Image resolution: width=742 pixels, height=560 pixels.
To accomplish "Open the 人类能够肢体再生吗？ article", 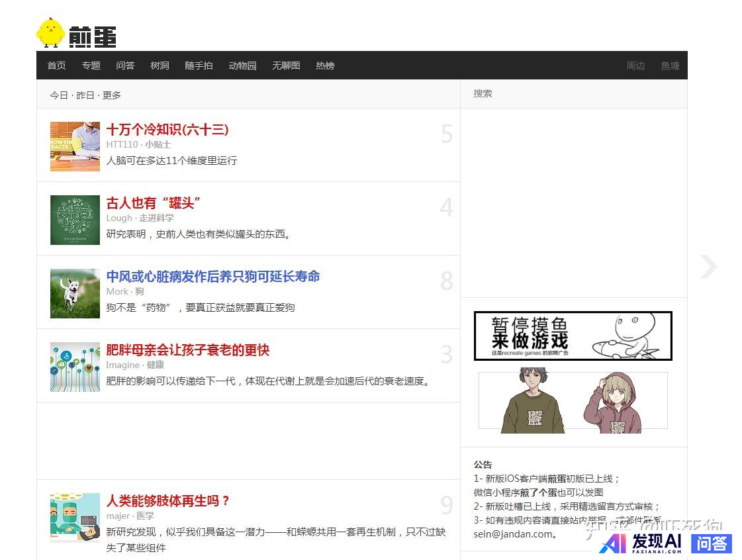I will point(168,501).
